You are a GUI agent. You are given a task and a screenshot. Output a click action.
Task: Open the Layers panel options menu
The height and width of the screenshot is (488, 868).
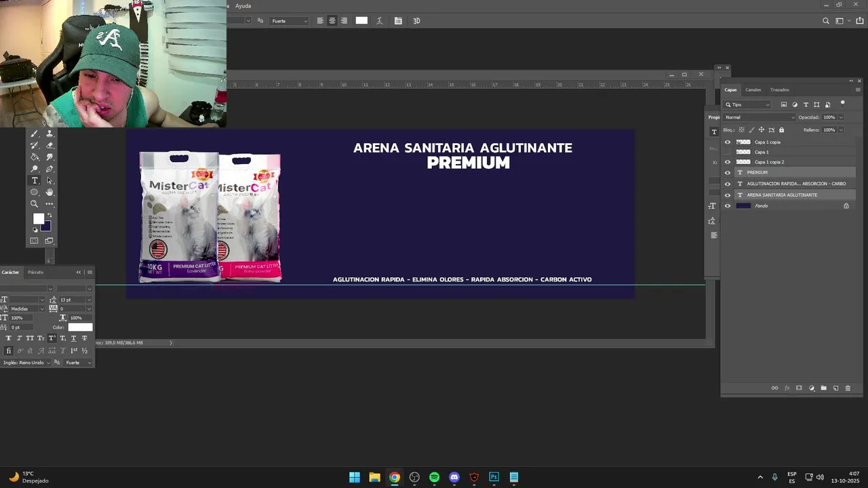click(858, 89)
